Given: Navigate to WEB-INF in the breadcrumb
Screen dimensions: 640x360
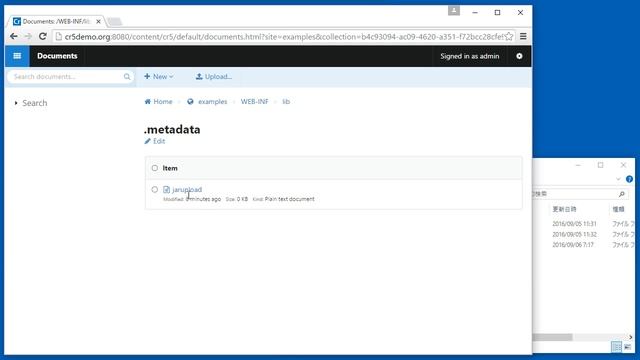Looking at the screenshot, I should click(x=254, y=102).
